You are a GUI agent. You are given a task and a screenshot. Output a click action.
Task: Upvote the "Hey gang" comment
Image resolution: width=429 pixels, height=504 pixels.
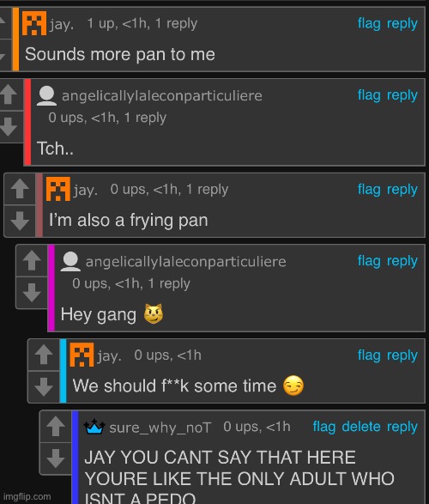pos(32,260)
